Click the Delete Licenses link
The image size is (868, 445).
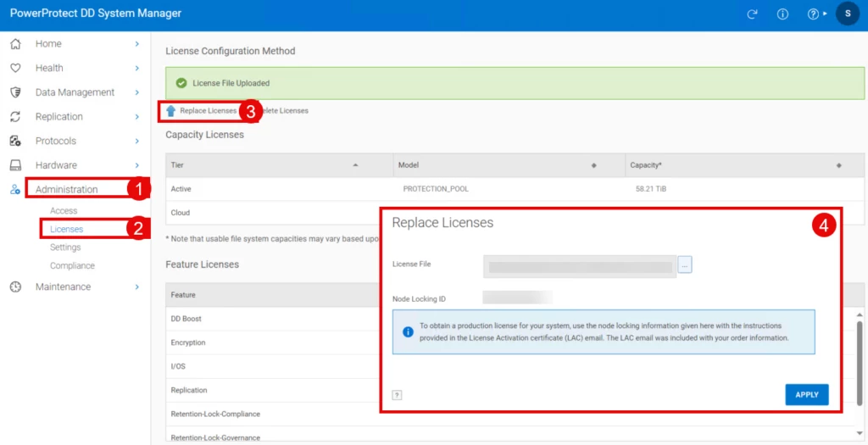tap(283, 111)
